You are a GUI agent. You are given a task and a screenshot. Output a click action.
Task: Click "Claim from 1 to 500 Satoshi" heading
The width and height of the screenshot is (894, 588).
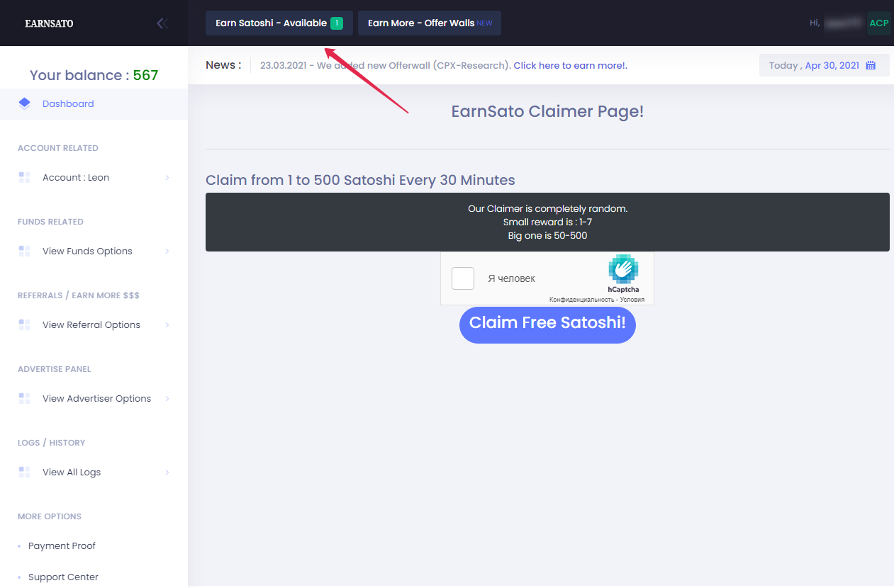[360, 180]
